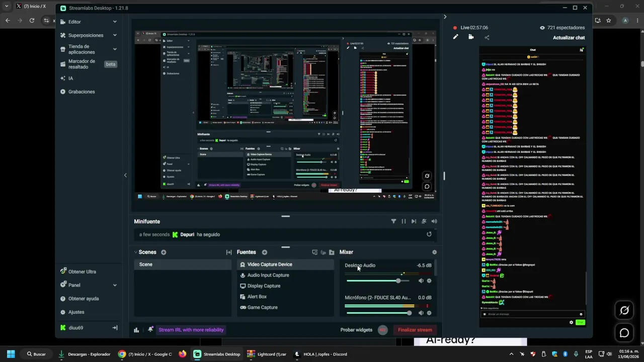Toggle the viewer count eye icon
Screen dimensions: 644x362
click(x=542, y=28)
